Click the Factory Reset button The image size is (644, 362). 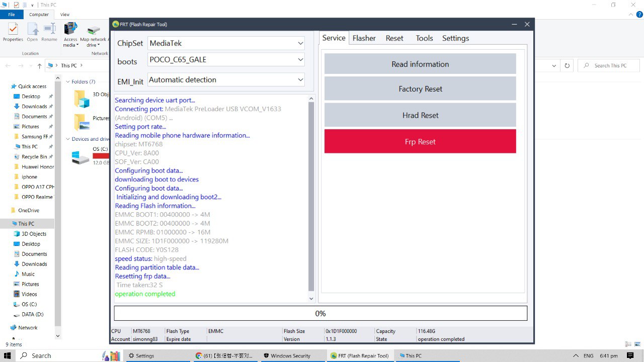420,89
